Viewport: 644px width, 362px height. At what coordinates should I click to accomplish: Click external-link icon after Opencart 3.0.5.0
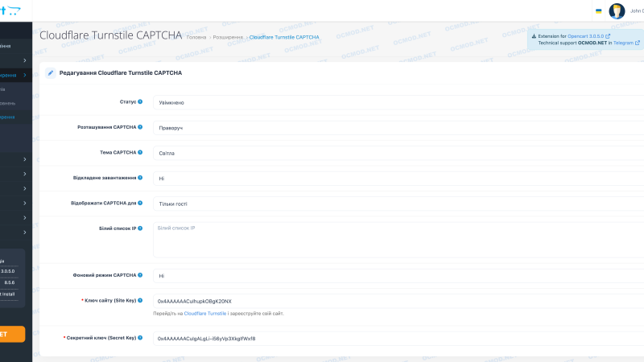[608, 36]
